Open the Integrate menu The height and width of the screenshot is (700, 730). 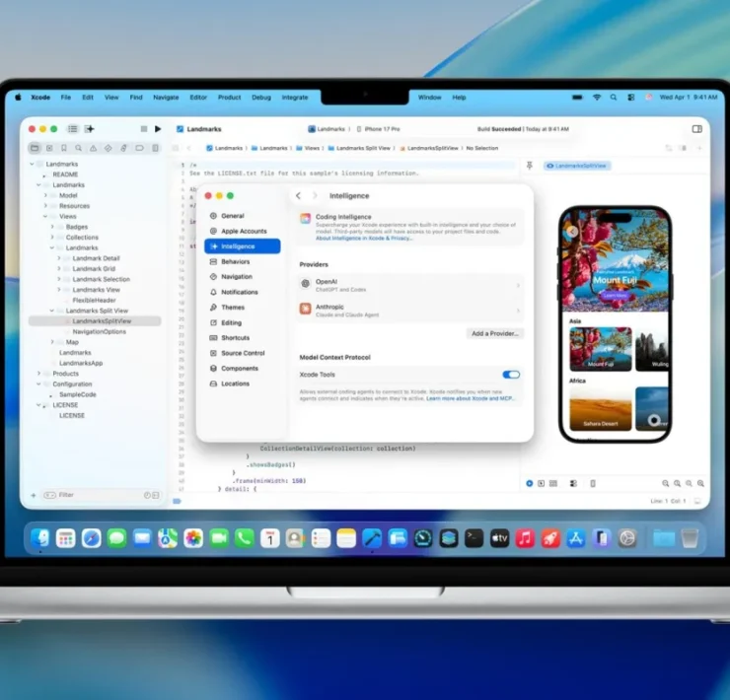(x=295, y=98)
